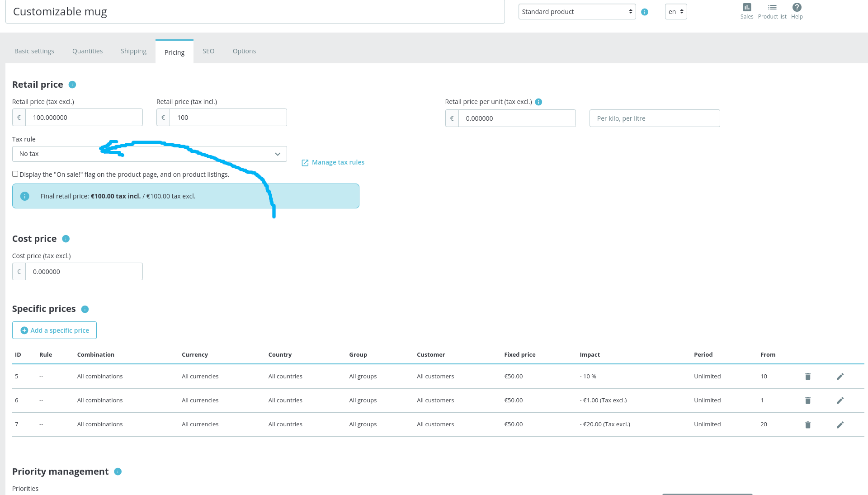
Task: View the Retail price per unit info tooltip
Action: pyautogui.click(x=538, y=102)
